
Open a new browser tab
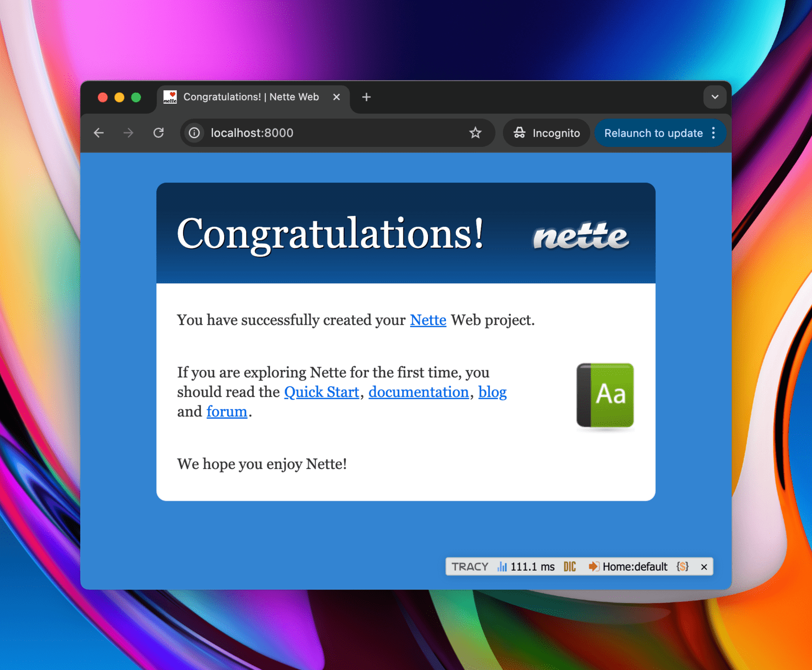point(367,97)
